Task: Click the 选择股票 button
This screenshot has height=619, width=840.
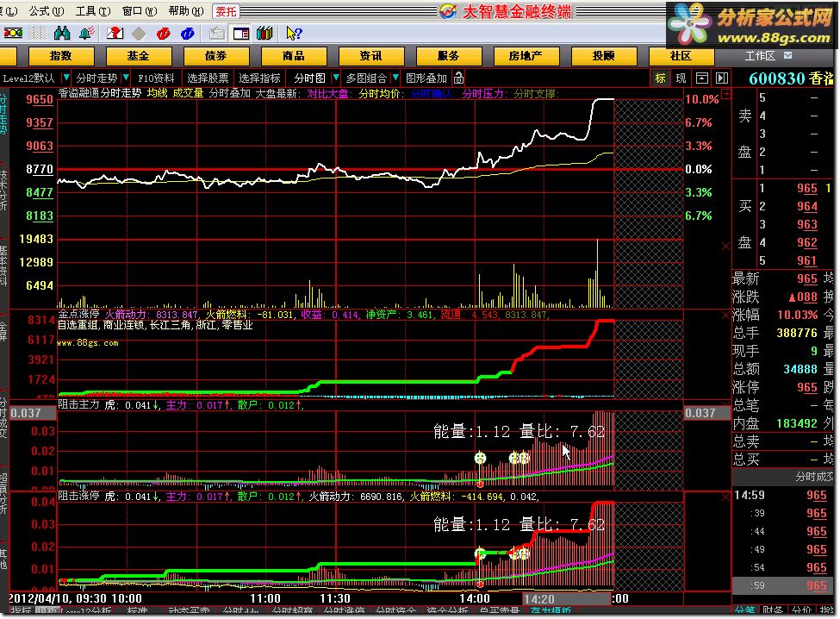Action: click(x=208, y=78)
